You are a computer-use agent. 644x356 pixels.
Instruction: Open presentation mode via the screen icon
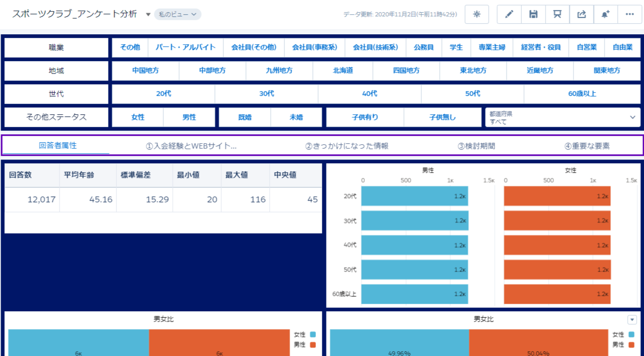[557, 14]
